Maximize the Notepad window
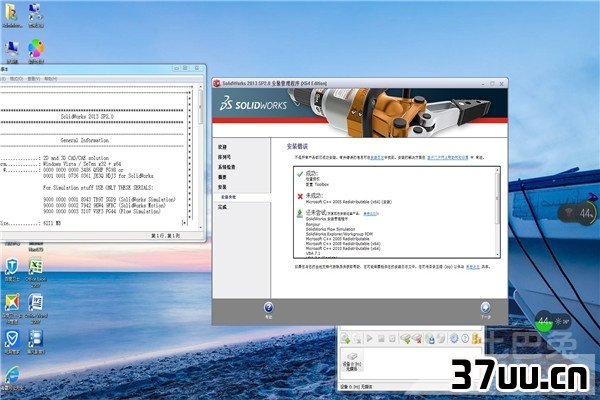600x400 pixels. pos(185,68)
